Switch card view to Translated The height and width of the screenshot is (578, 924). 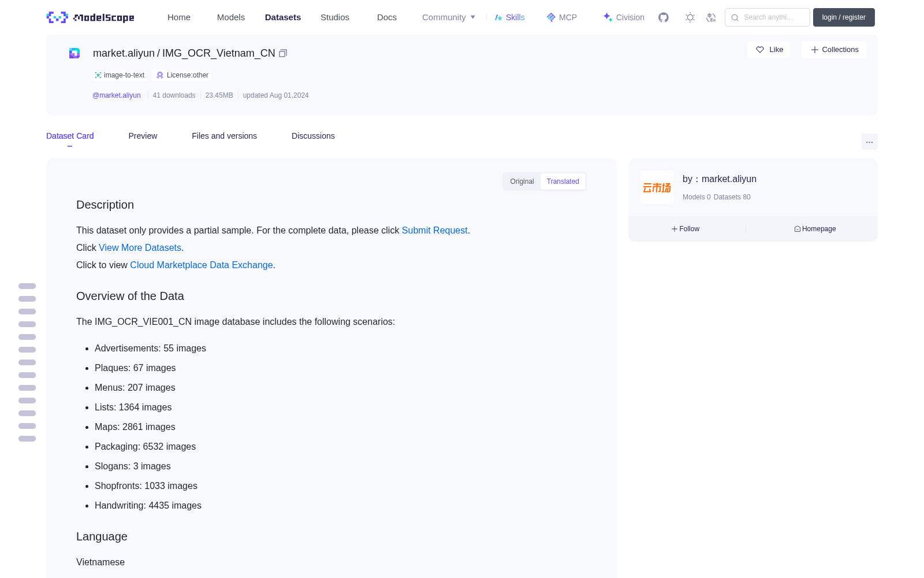[563, 181]
